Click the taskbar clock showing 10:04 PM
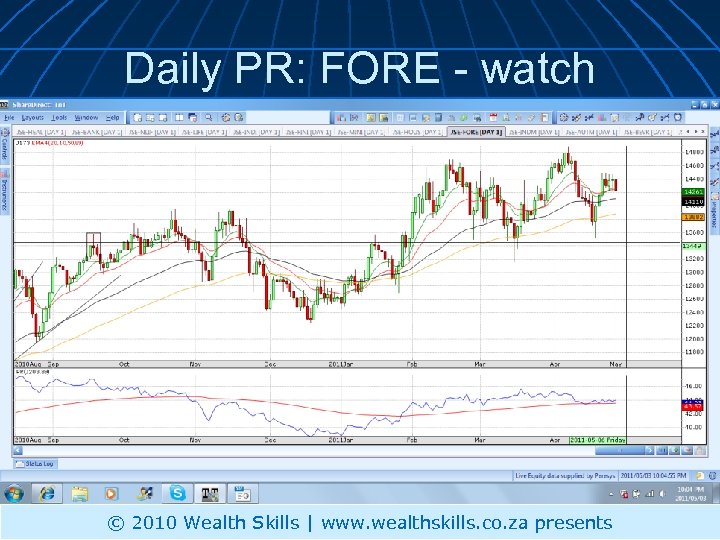The image size is (720, 540). click(691, 494)
